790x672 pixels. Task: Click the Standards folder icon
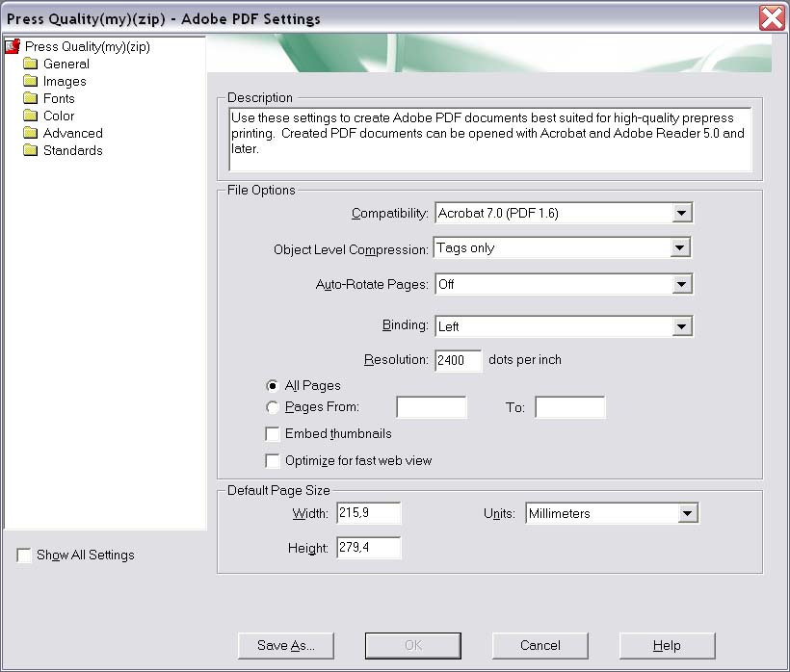tap(31, 150)
